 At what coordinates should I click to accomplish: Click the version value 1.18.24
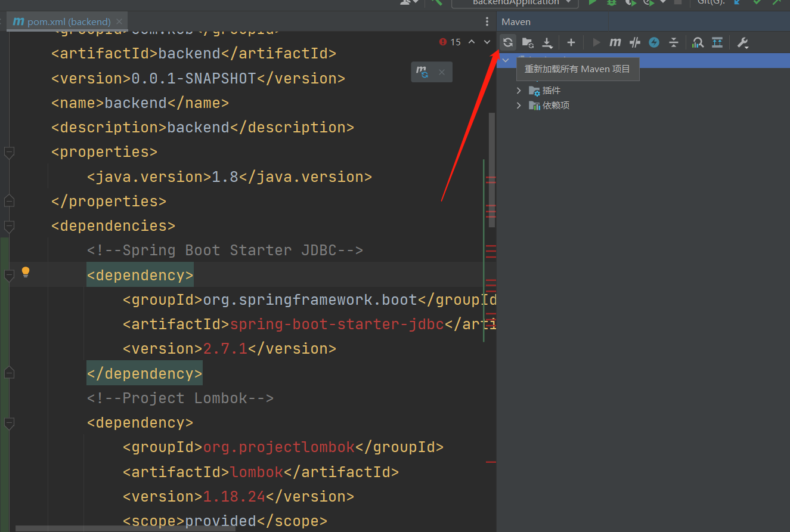234,497
